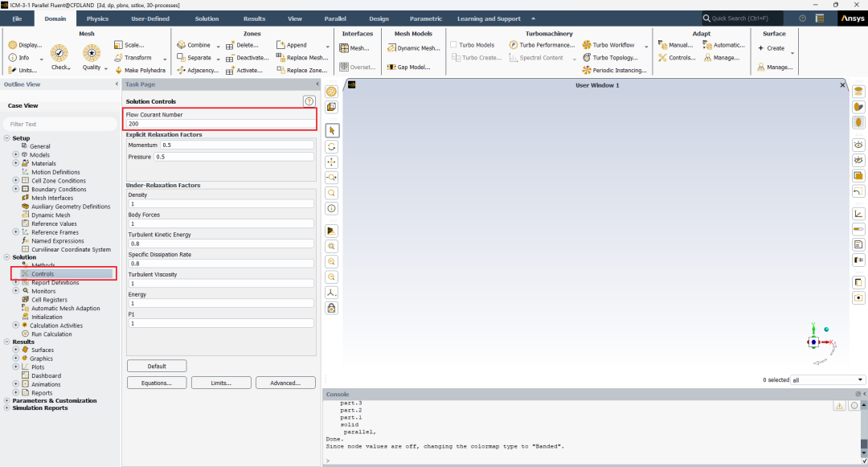Expand Boundary Conditions node

(x=16, y=189)
